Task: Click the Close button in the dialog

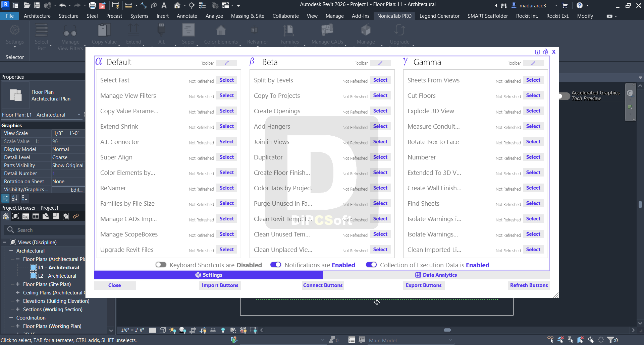Action: coord(115,285)
